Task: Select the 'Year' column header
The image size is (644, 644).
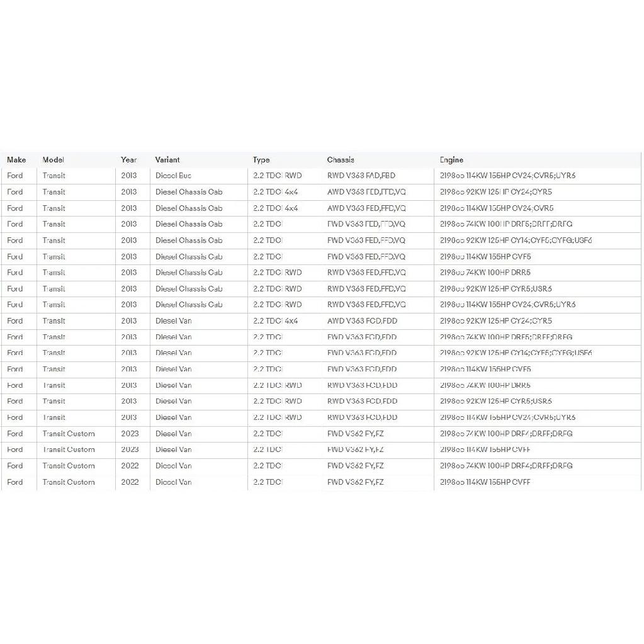Action: (128, 160)
